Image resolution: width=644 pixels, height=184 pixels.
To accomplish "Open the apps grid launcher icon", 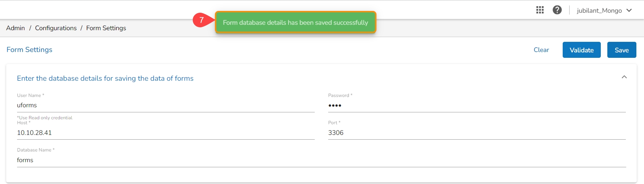I will pos(540,10).
